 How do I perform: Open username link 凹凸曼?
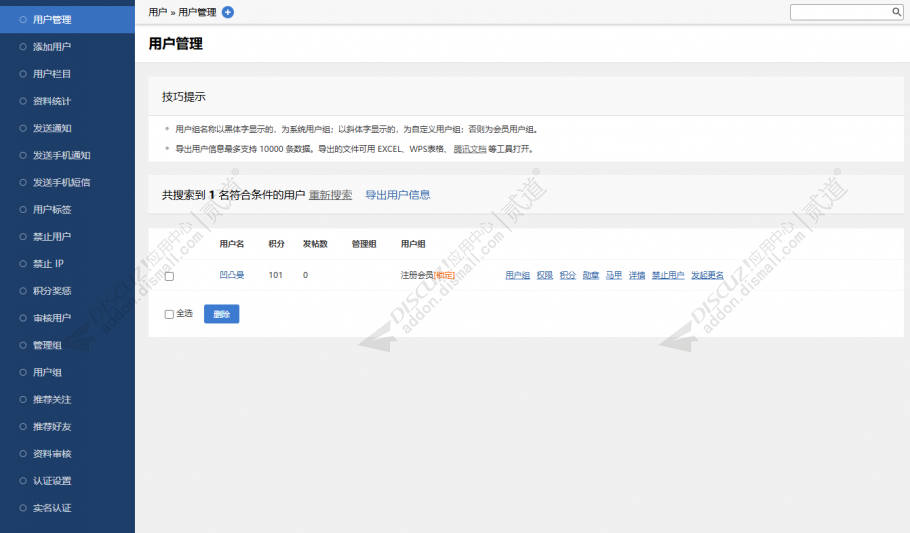click(232, 275)
